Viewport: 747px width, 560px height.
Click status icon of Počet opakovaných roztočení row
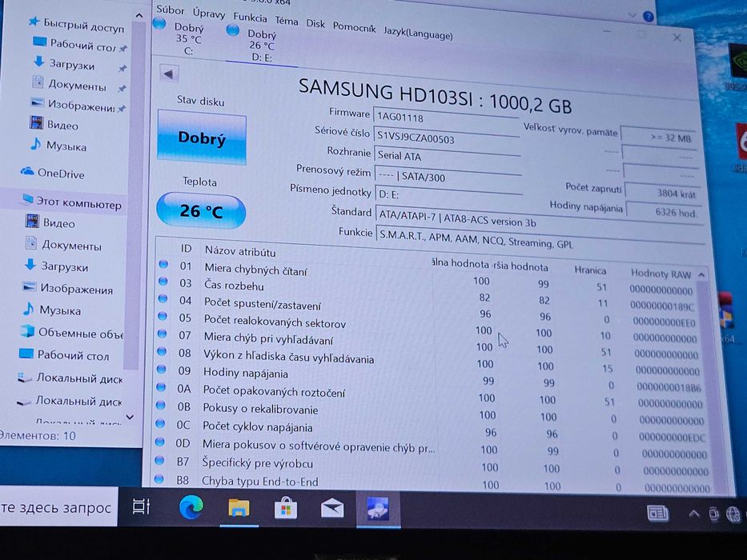(x=161, y=386)
